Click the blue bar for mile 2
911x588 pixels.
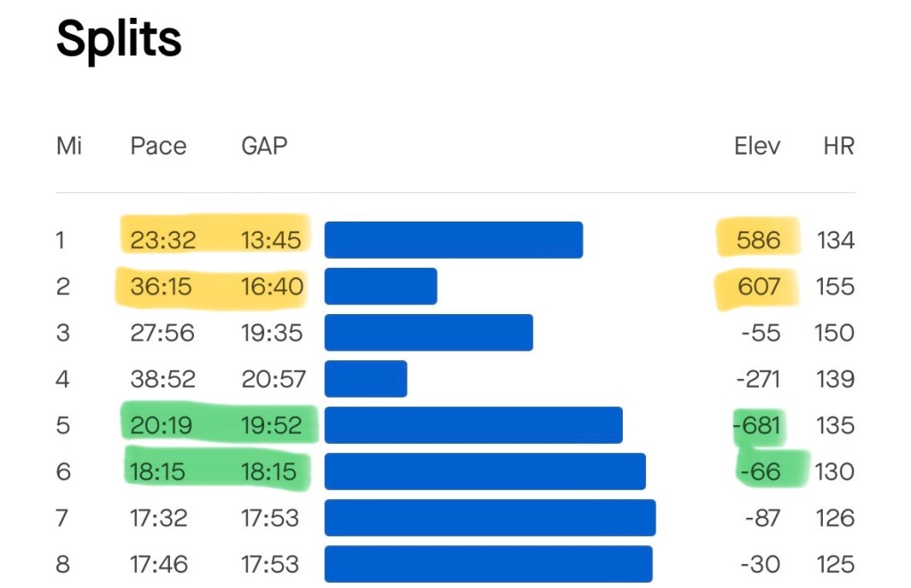381,286
